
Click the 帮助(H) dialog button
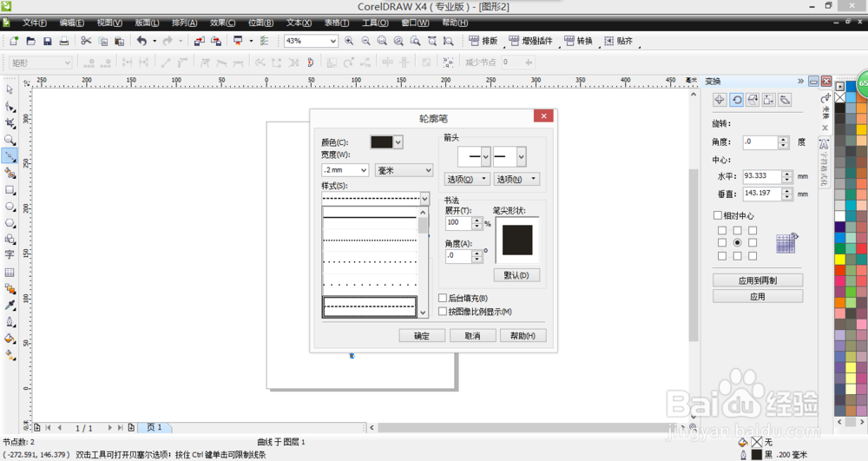(x=523, y=335)
